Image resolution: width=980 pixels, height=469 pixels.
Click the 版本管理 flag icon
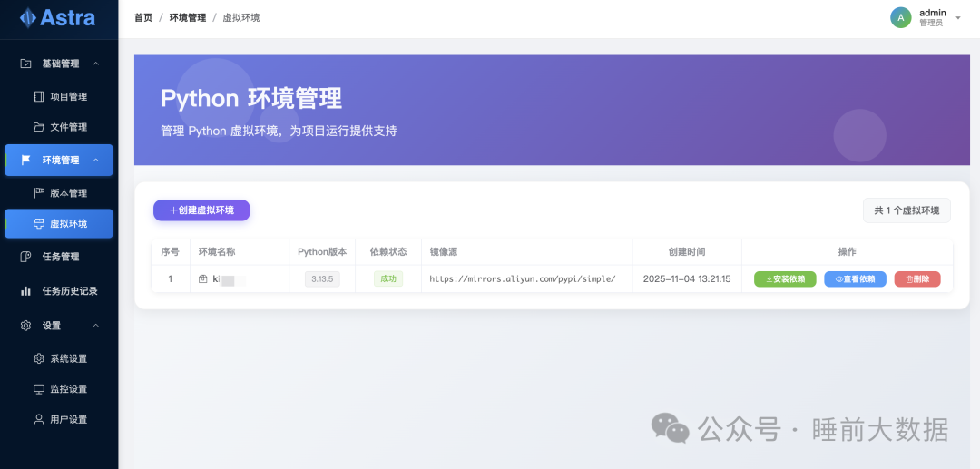(39, 193)
